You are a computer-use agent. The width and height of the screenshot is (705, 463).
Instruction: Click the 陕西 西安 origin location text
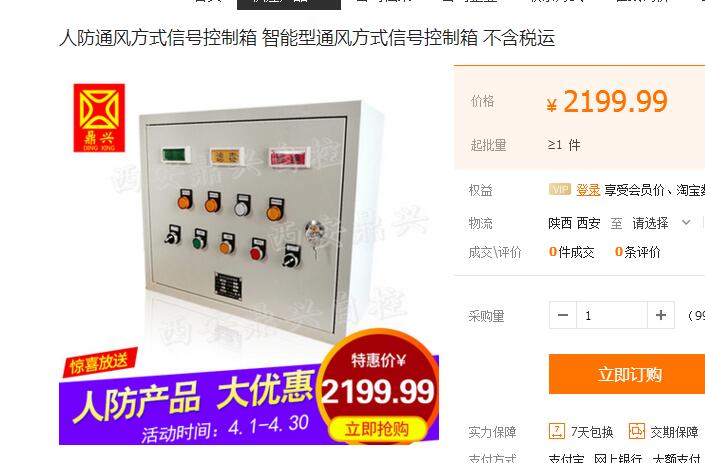pyautogui.click(x=574, y=223)
